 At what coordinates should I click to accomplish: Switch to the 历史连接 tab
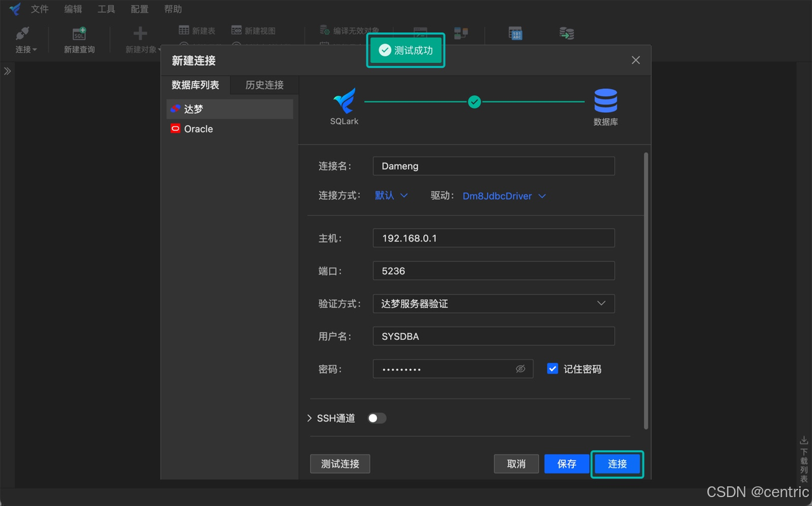(265, 85)
